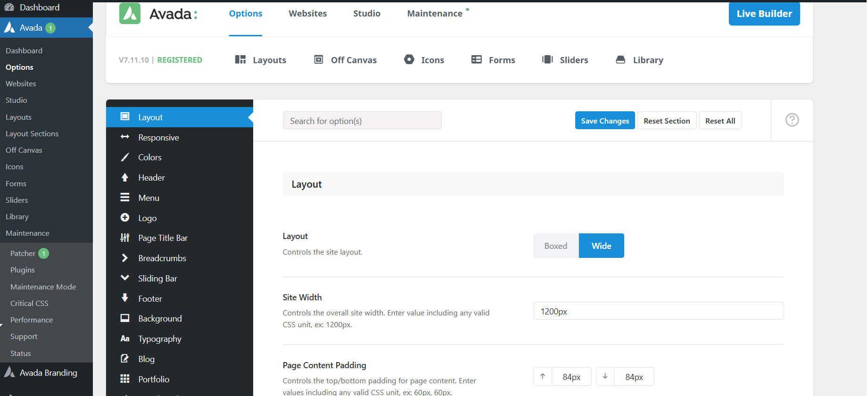Viewport: 868px width, 396px height.
Task: Click the Avada logo icon in header
Action: (130, 14)
